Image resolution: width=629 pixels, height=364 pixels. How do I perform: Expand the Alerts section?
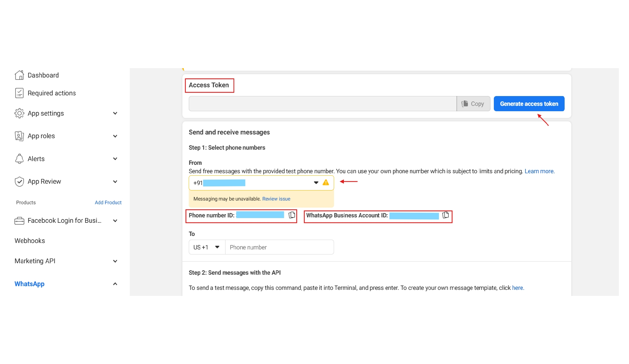click(115, 159)
